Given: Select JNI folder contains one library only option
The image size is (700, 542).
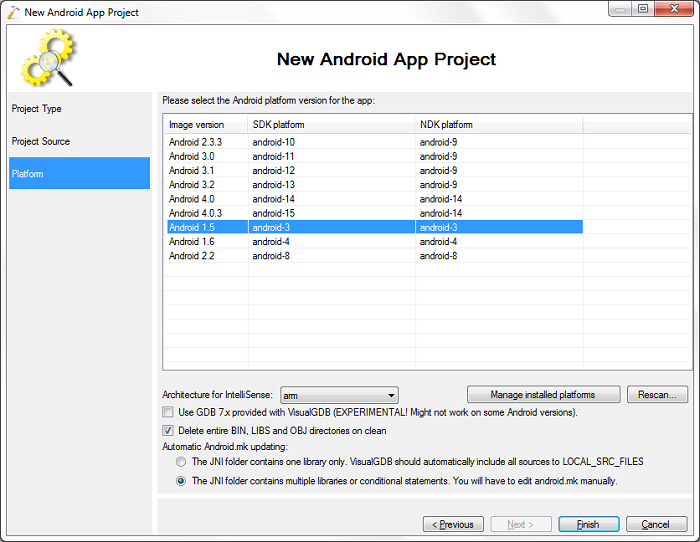Looking at the screenshot, I should coord(181,462).
